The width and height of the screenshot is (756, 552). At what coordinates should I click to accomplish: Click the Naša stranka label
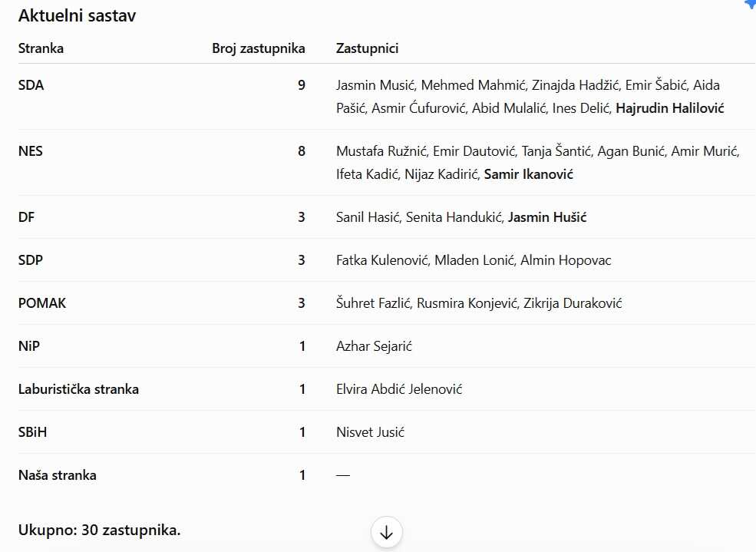(x=58, y=475)
